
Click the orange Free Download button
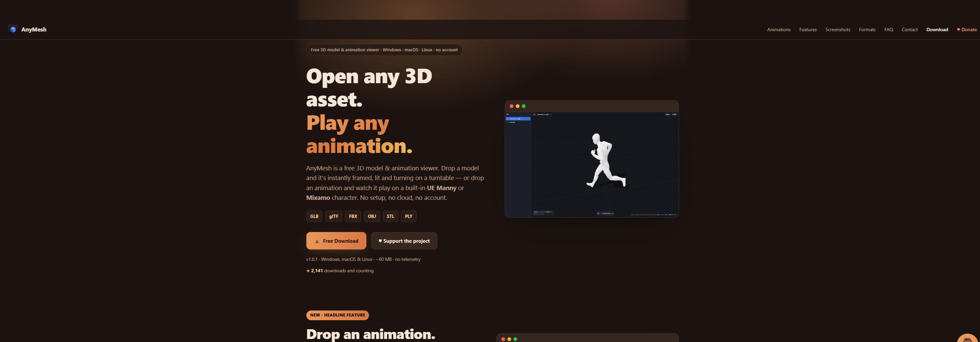pyautogui.click(x=336, y=241)
